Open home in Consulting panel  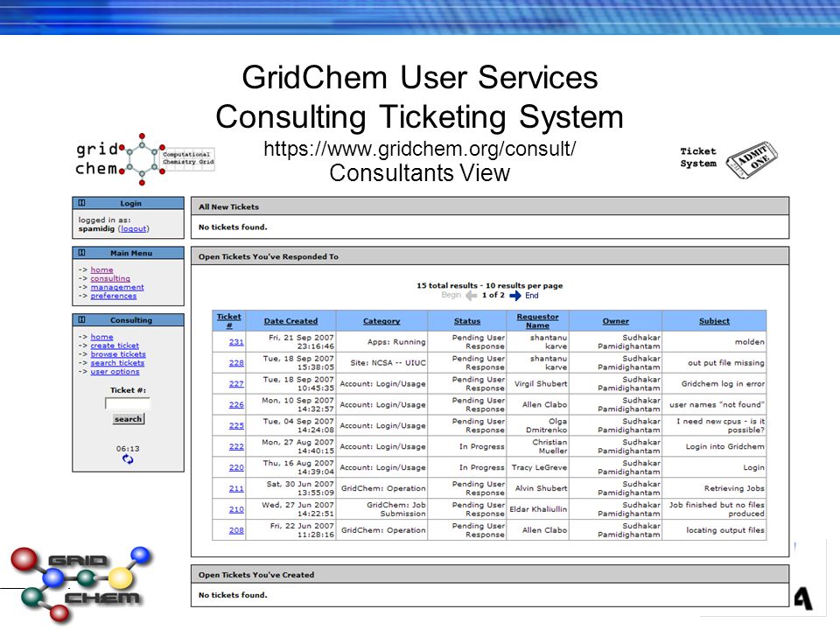101,337
